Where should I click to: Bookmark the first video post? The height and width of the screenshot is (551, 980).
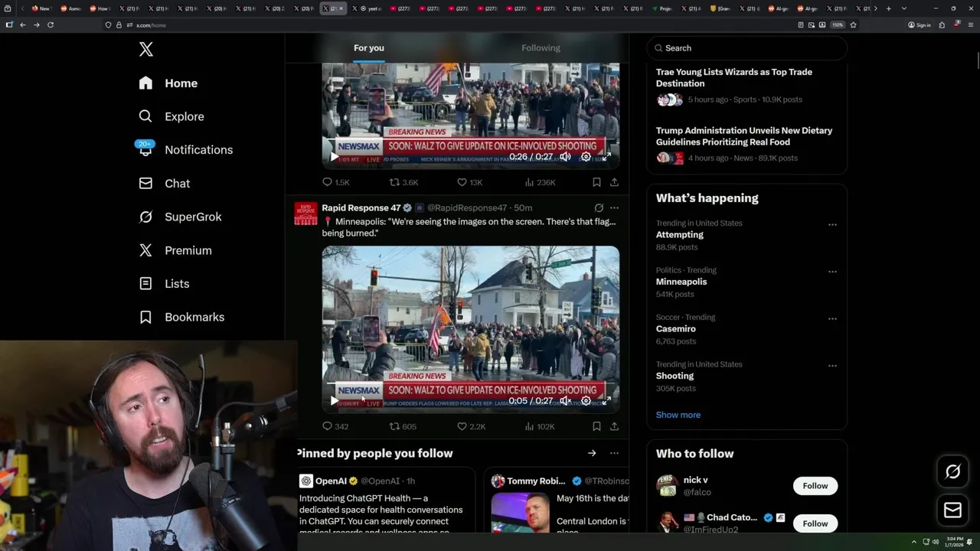coord(596,182)
